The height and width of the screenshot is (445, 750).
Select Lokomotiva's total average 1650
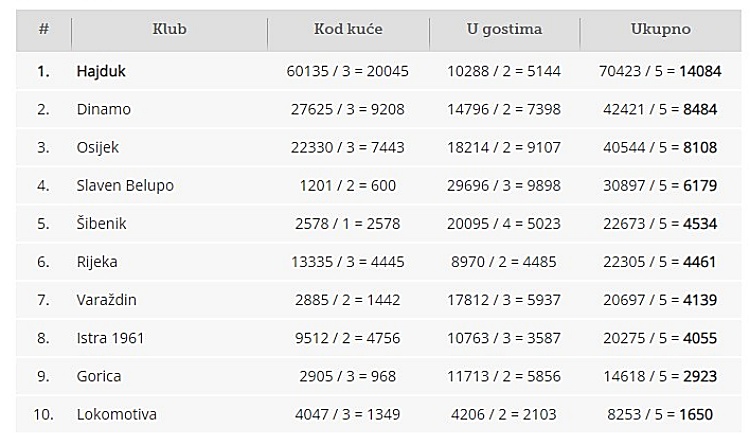tap(696, 414)
